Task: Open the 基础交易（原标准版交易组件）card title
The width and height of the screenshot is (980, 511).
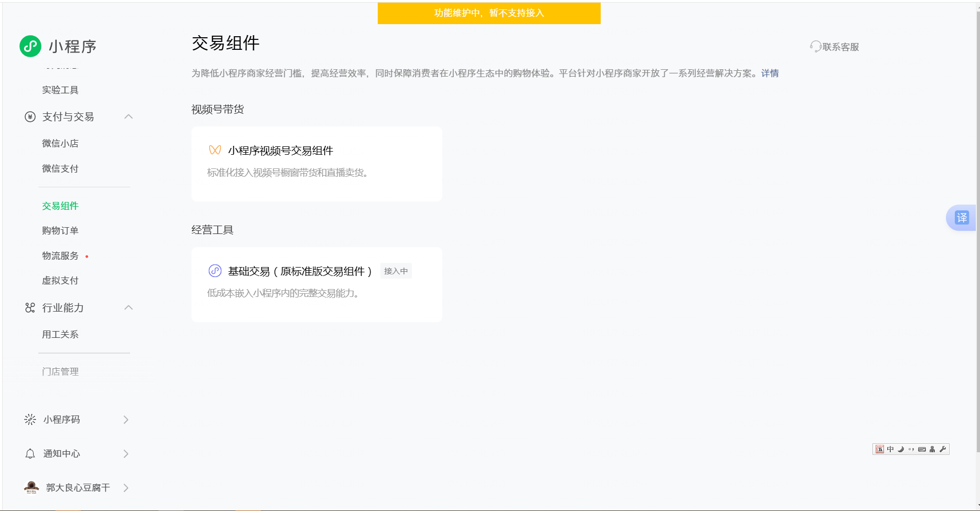Action: [x=300, y=271]
